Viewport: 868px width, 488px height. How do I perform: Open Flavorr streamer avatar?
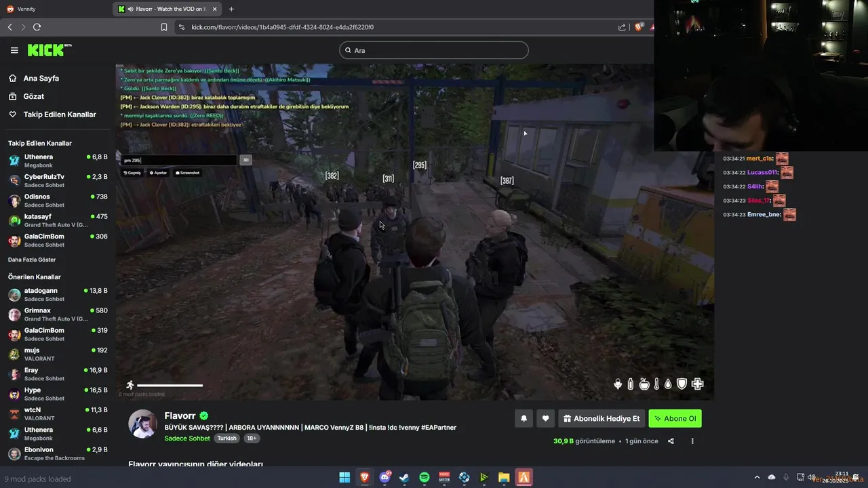(142, 424)
